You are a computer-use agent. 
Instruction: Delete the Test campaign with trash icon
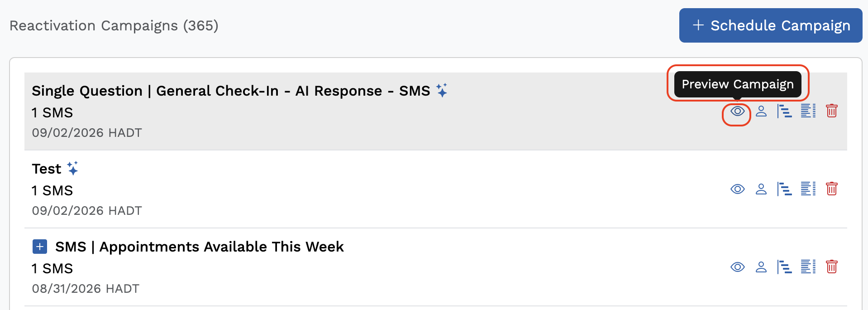click(832, 189)
